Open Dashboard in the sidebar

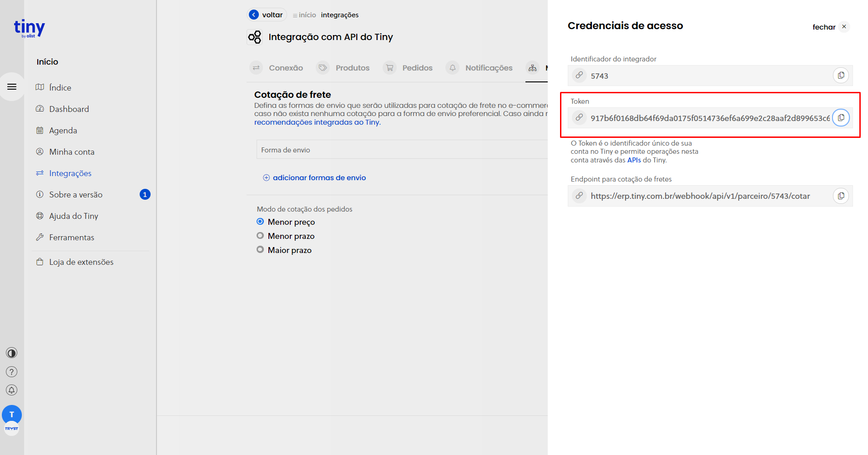69,109
